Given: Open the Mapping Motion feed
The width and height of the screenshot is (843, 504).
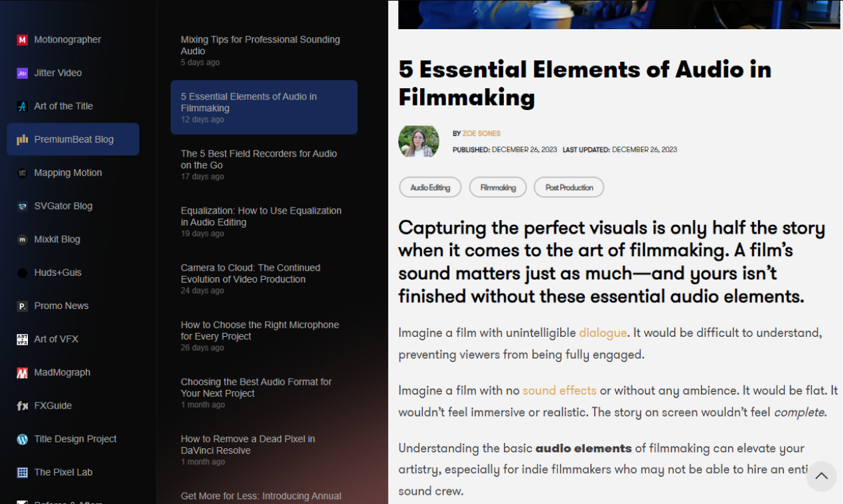Looking at the screenshot, I should click(x=73, y=172).
